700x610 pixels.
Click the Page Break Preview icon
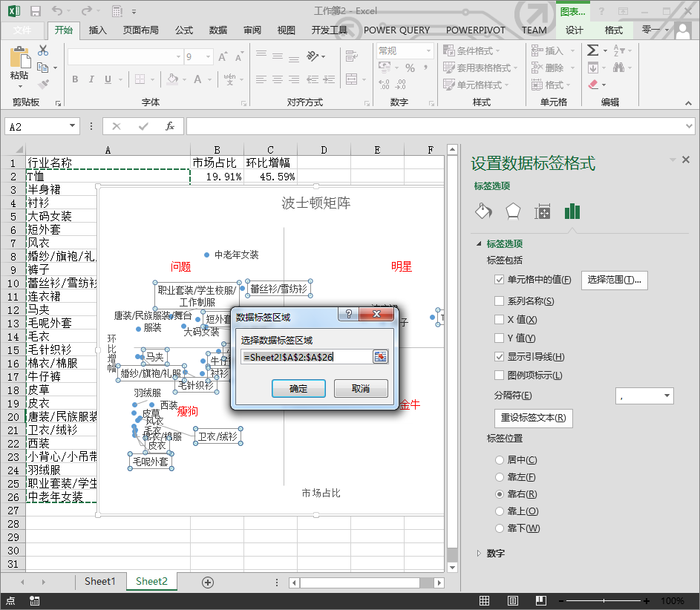(541, 600)
